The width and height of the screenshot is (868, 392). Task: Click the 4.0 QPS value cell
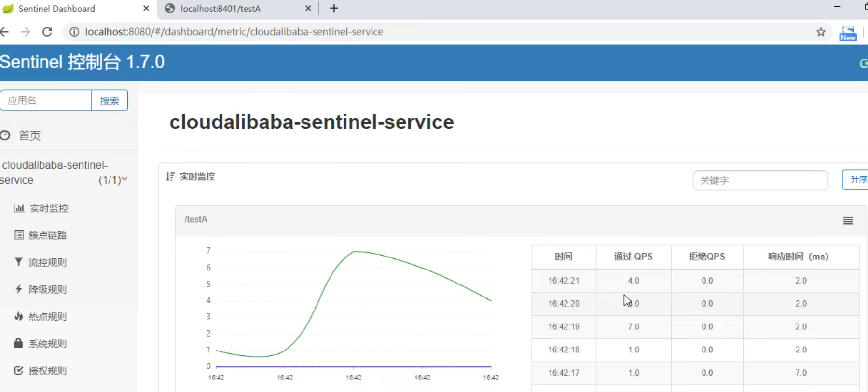634,280
